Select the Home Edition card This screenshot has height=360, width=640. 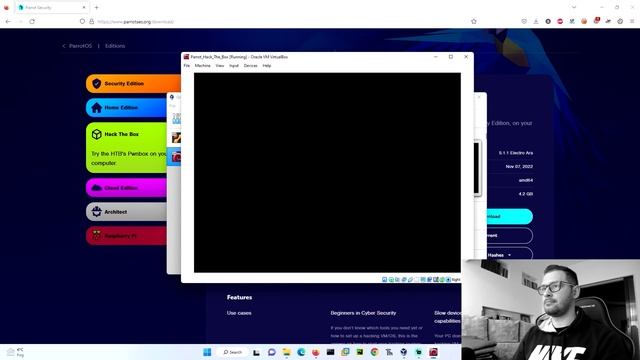(x=127, y=108)
